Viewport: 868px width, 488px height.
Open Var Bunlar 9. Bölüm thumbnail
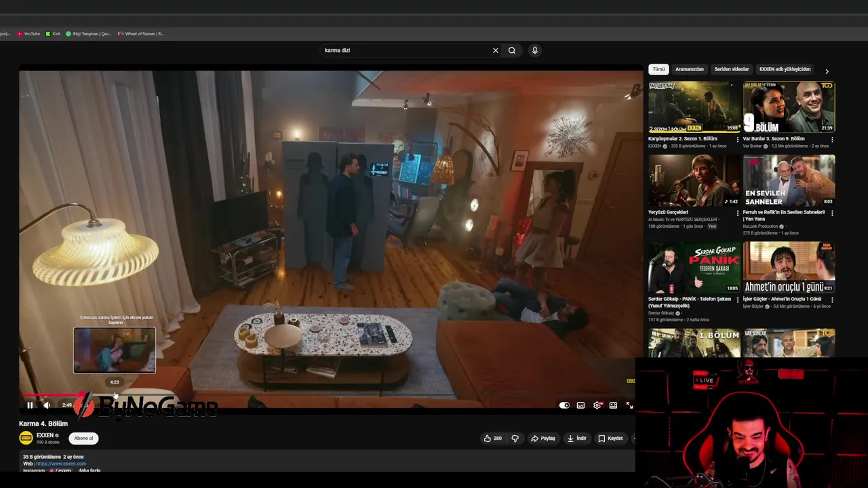[x=789, y=107]
